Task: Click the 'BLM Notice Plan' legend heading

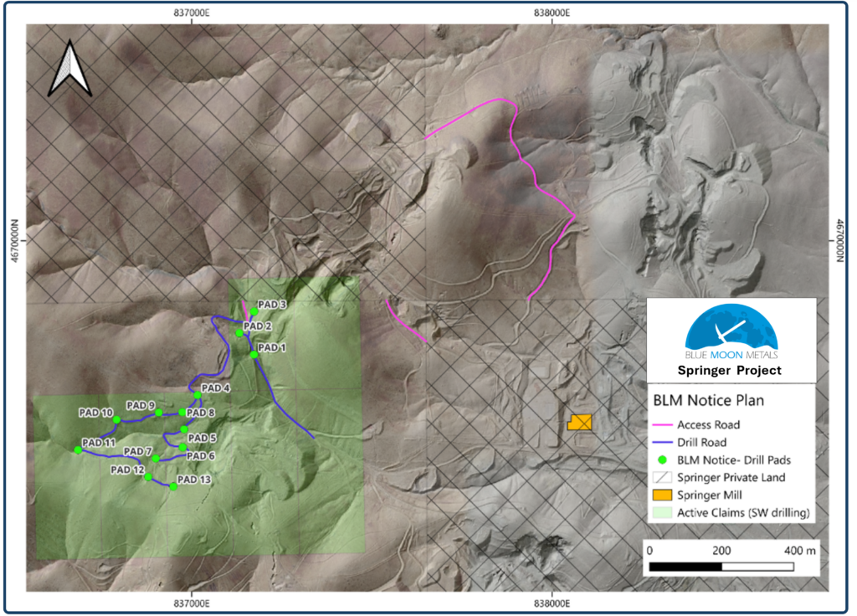Action: (x=708, y=401)
